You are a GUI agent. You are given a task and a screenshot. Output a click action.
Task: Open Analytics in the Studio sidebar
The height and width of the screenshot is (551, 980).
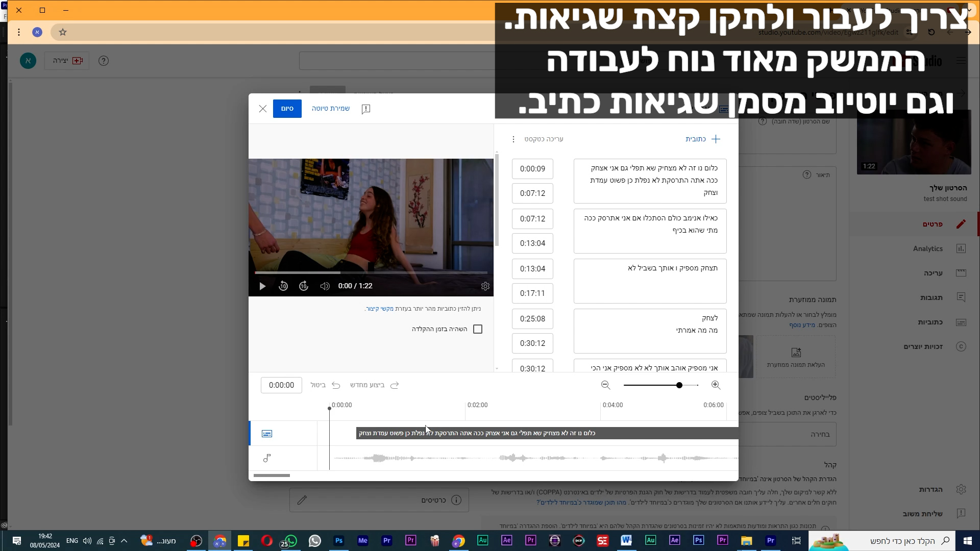pyautogui.click(x=927, y=248)
